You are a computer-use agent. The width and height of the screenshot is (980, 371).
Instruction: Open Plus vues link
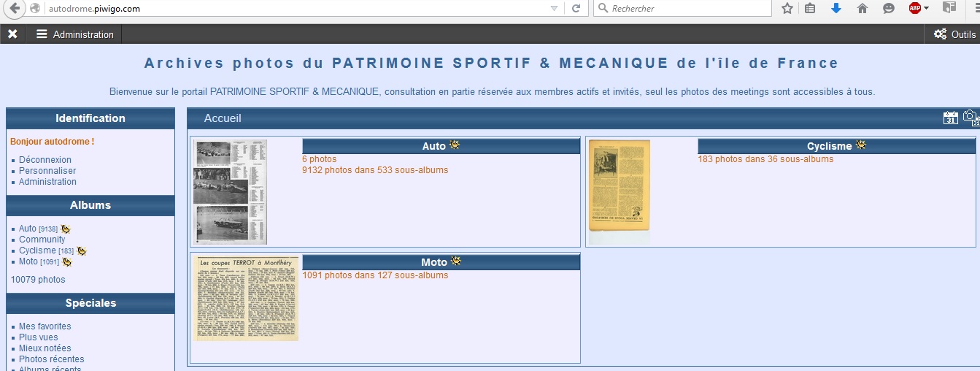(39, 337)
